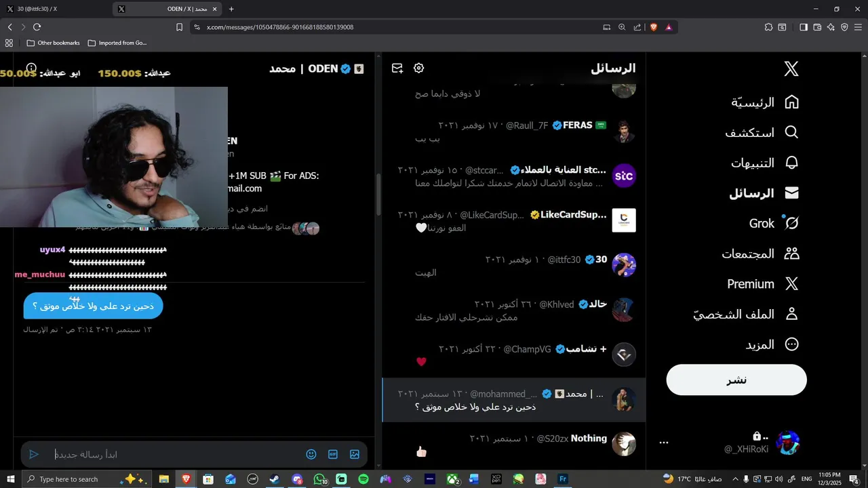The width and height of the screenshot is (868, 488).
Task: Open messages settings gear icon
Action: (x=418, y=68)
